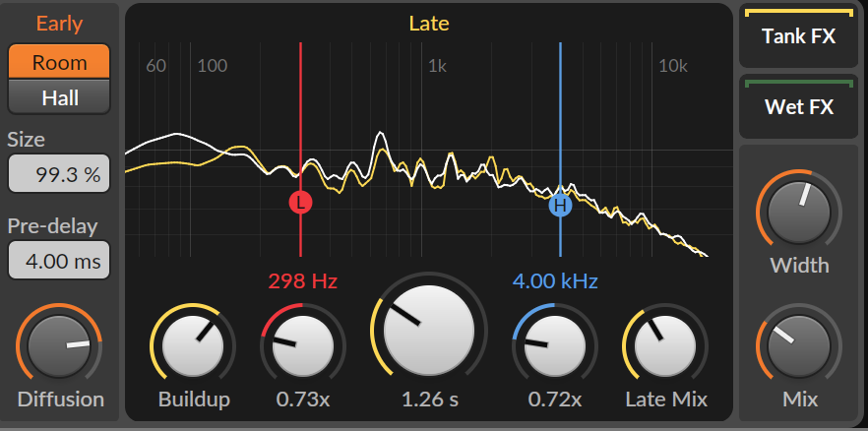Open the Tank FX slot
This screenshot has height=431, width=868.
tap(799, 36)
